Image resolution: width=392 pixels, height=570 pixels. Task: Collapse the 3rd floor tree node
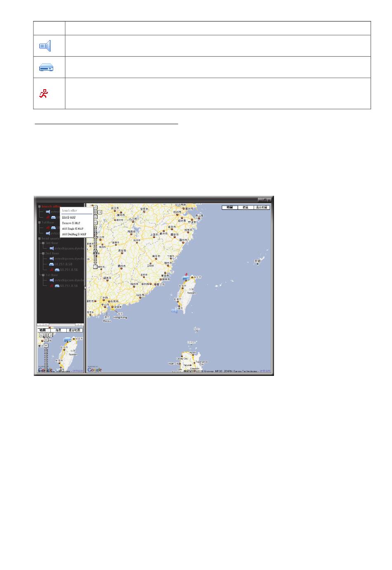43,243
